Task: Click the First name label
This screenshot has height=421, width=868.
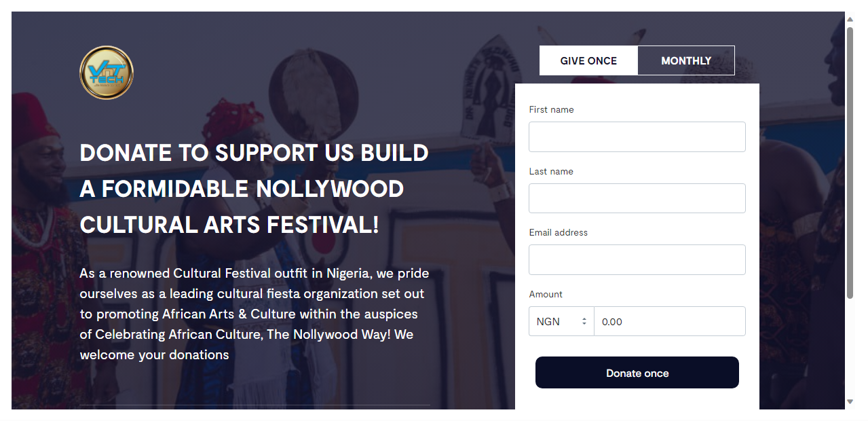Action: [551, 109]
